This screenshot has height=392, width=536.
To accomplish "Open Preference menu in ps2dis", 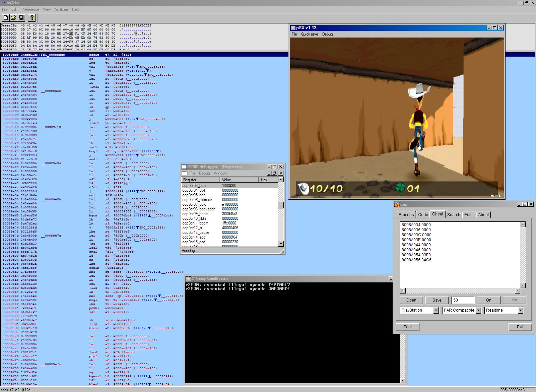I will [30, 9].
